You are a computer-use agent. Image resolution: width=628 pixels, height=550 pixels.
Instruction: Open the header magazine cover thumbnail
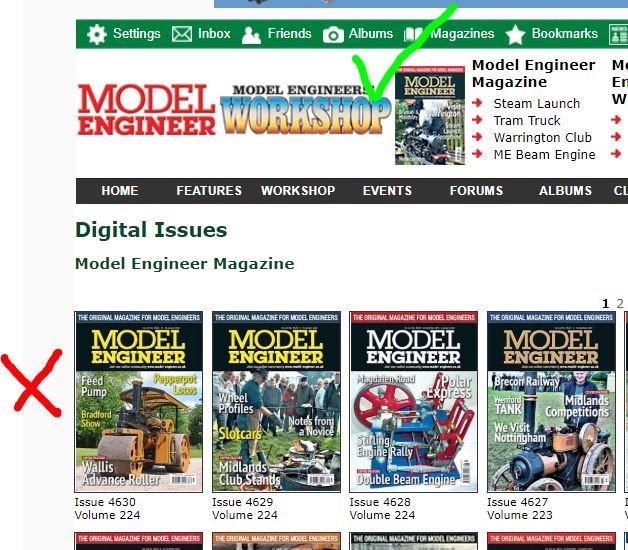[x=430, y=115]
